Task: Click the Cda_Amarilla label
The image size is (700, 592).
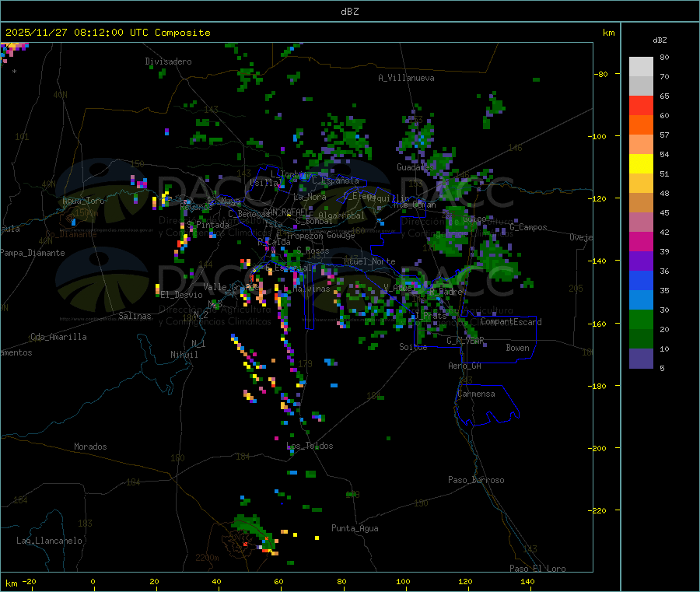Action: [x=58, y=337]
